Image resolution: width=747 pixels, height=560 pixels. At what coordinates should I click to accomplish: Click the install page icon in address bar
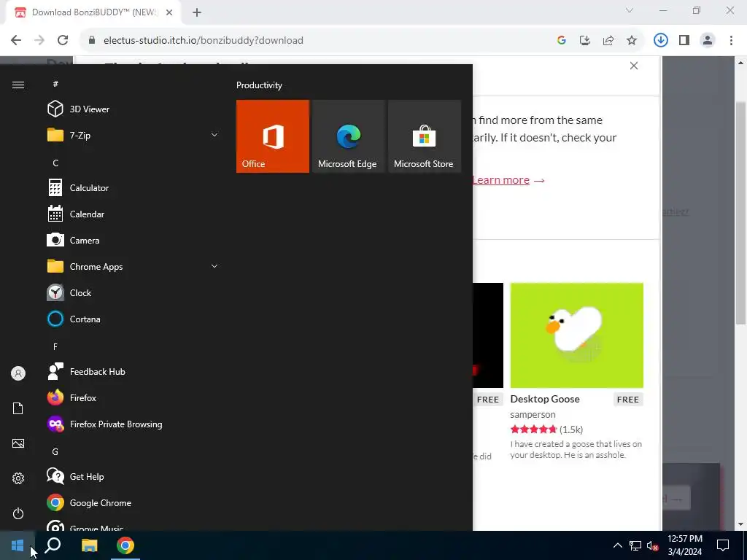pyautogui.click(x=584, y=41)
